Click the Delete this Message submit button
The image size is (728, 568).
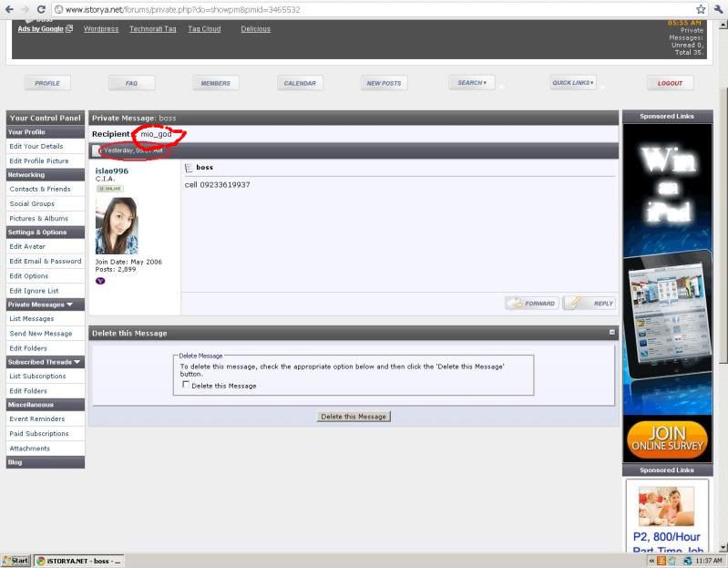(x=354, y=417)
